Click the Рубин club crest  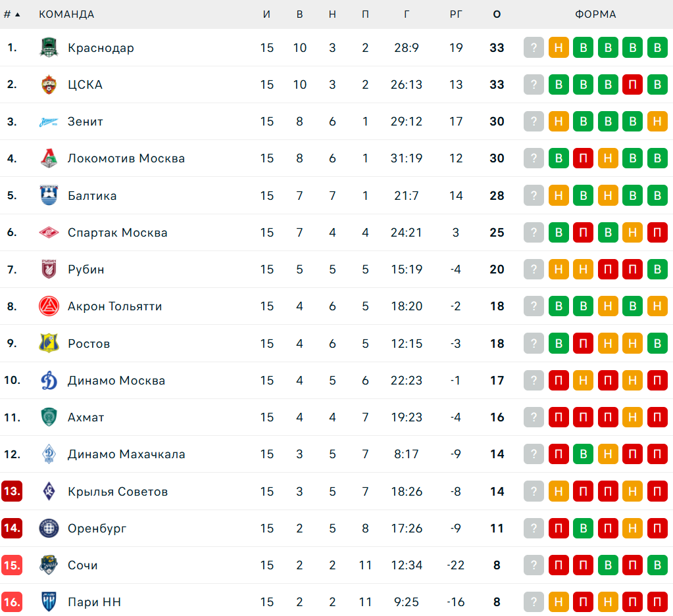[x=49, y=270]
